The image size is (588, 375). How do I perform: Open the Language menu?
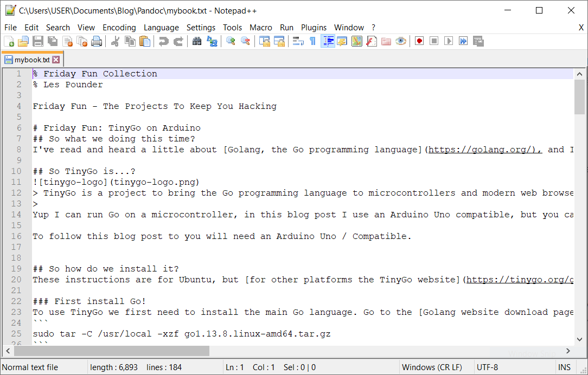[x=161, y=27]
